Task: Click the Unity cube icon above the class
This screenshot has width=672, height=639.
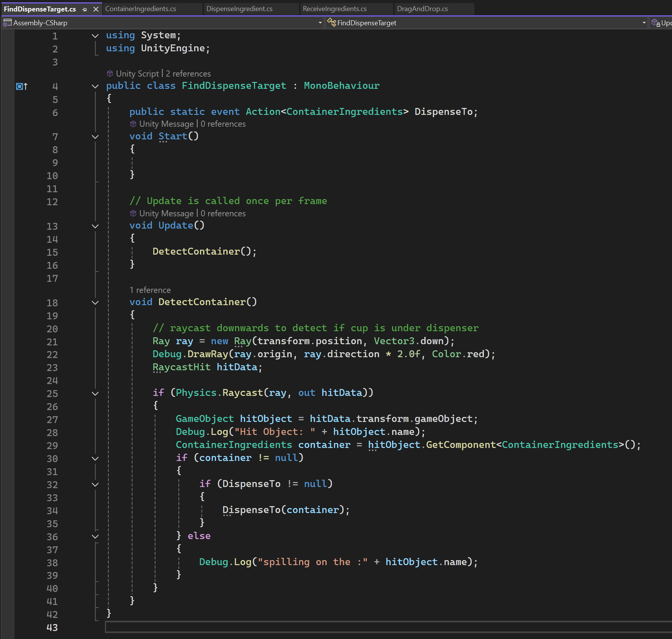Action: click(110, 73)
